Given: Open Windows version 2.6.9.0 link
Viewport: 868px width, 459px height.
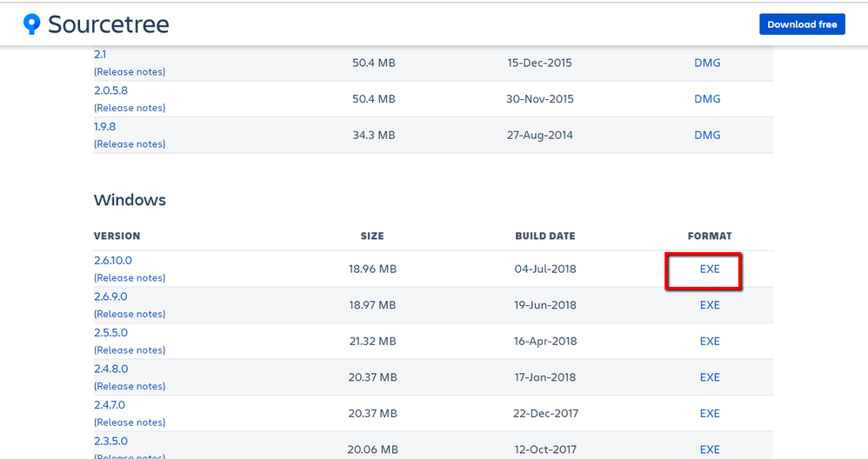Looking at the screenshot, I should [110, 296].
